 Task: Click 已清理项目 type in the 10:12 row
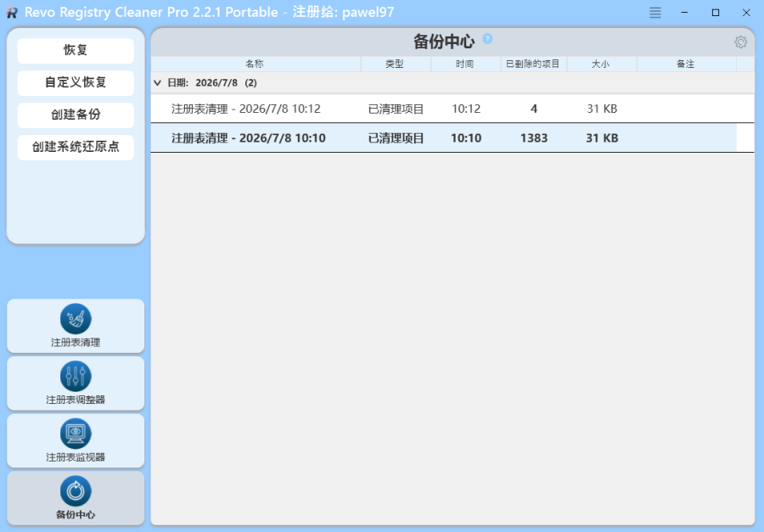click(396, 109)
